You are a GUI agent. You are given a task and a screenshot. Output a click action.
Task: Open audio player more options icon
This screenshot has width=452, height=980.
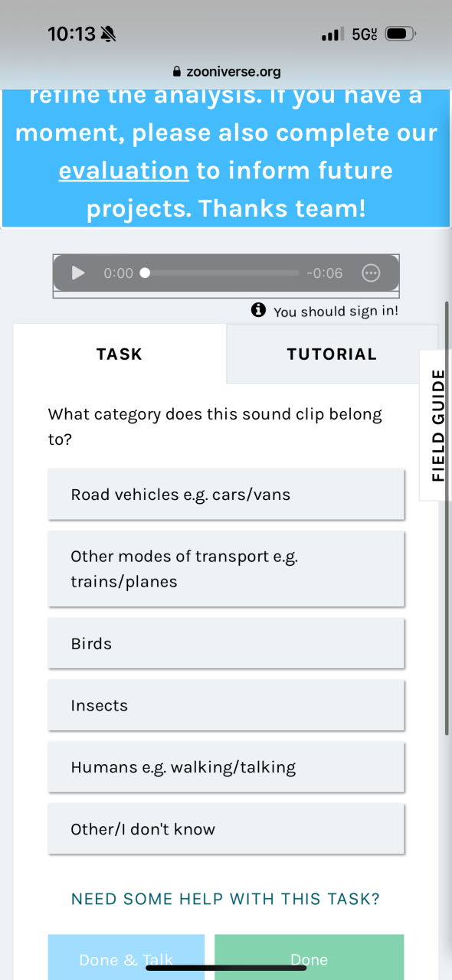tap(371, 273)
